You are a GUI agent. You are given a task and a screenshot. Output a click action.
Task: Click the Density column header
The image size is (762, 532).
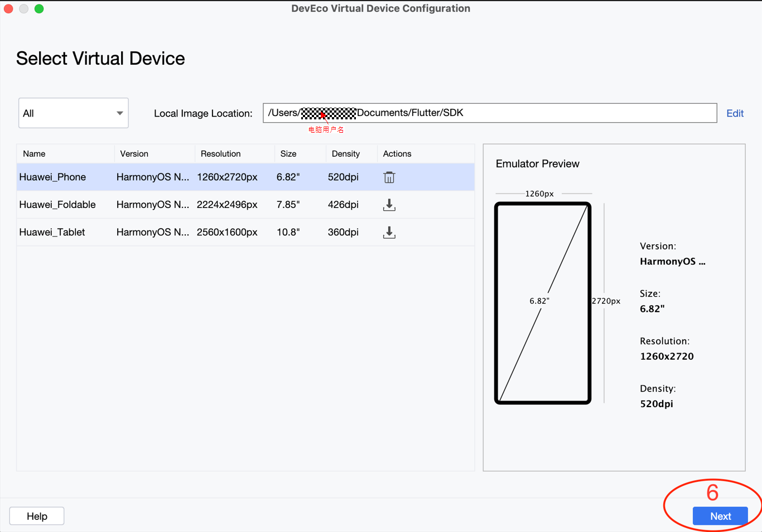tap(345, 154)
